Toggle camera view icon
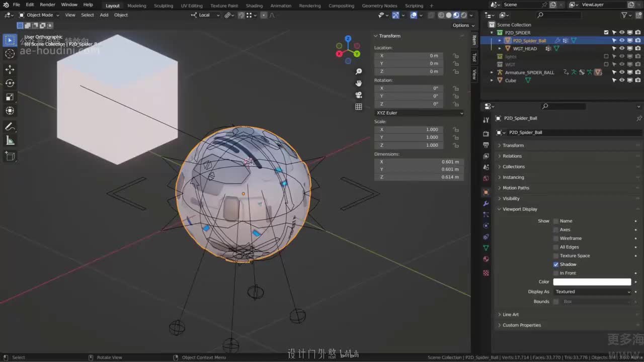 359,95
